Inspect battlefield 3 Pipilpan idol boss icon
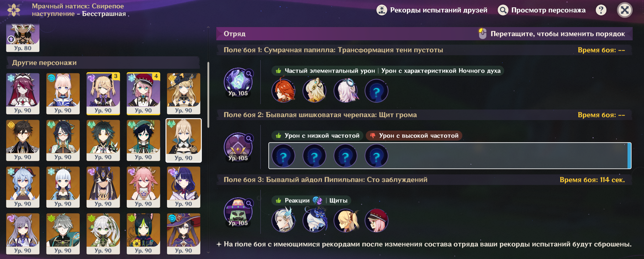 pos(238,212)
